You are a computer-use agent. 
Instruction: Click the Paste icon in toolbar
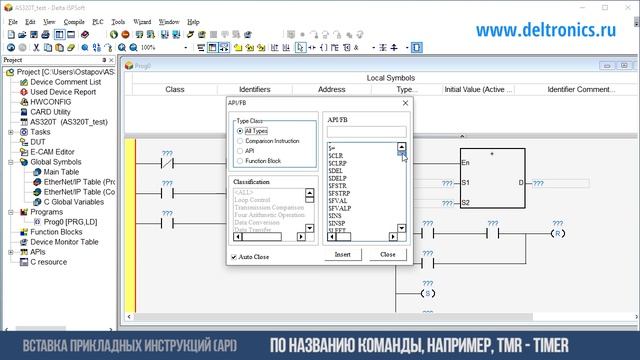59,48
